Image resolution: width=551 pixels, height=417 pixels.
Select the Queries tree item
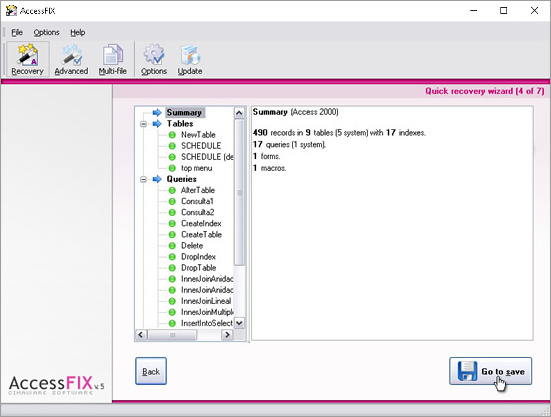point(182,179)
